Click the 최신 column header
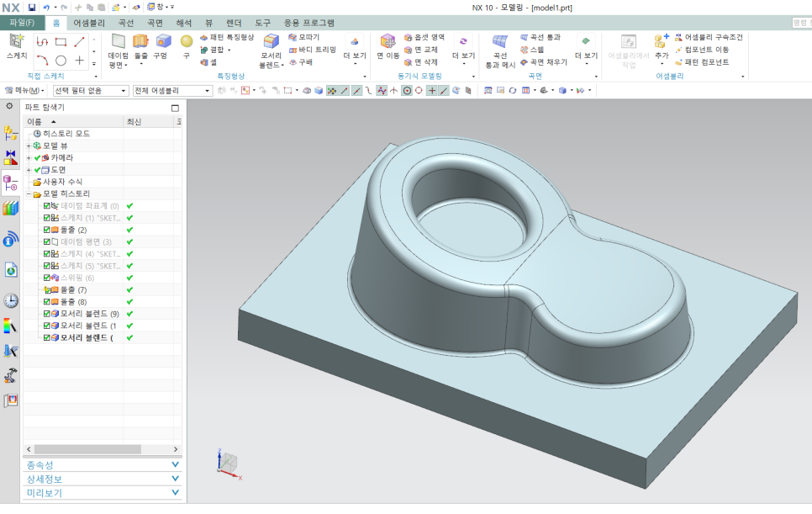This screenshot has width=812, height=514. pos(149,122)
